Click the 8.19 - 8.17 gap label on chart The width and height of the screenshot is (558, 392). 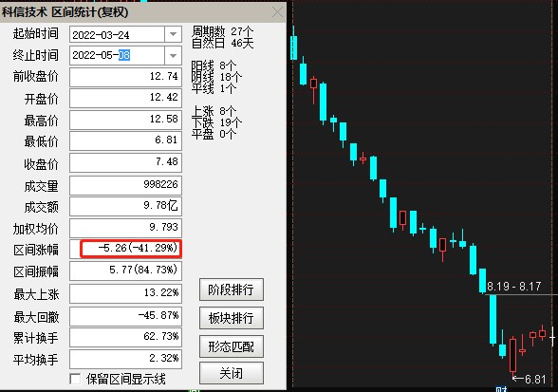coord(514,287)
